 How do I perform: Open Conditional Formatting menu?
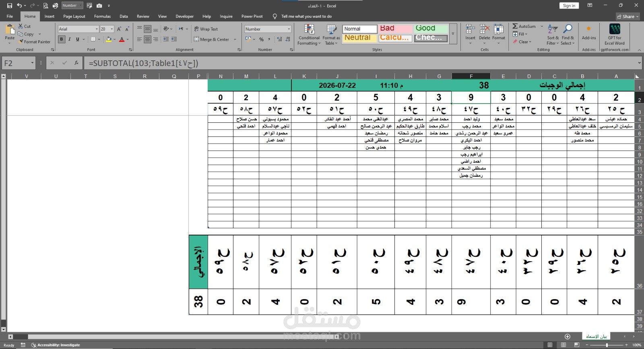pos(309,35)
